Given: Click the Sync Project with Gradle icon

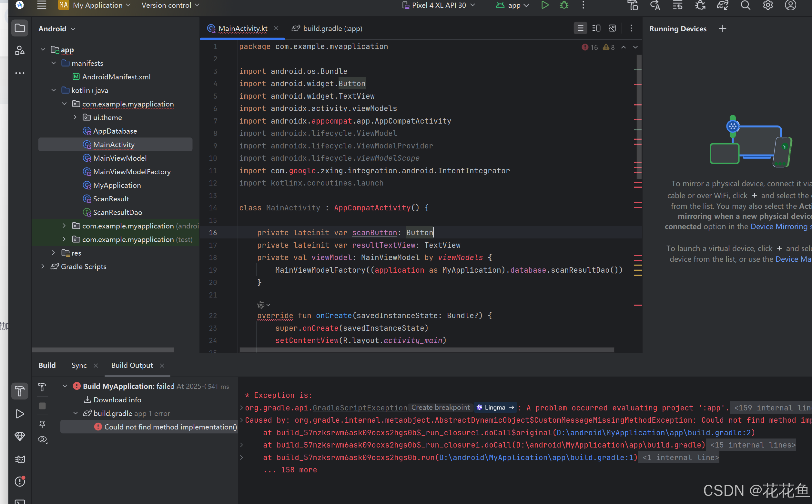Looking at the screenshot, I should point(723,5).
